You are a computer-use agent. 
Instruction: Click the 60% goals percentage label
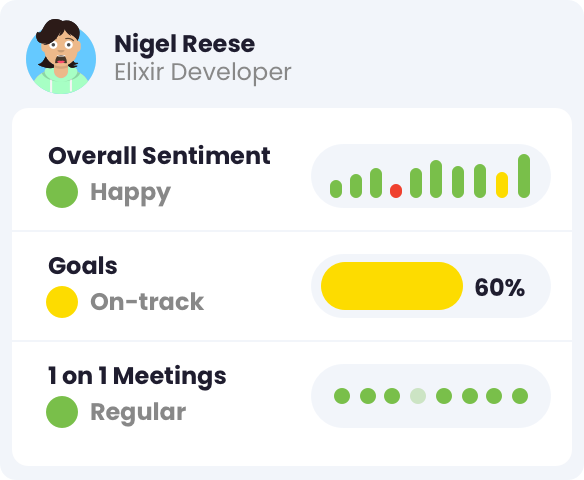pos(499,287)
